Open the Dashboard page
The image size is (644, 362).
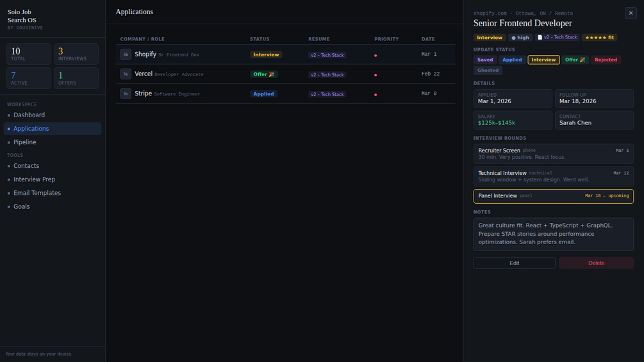(53, 115)
